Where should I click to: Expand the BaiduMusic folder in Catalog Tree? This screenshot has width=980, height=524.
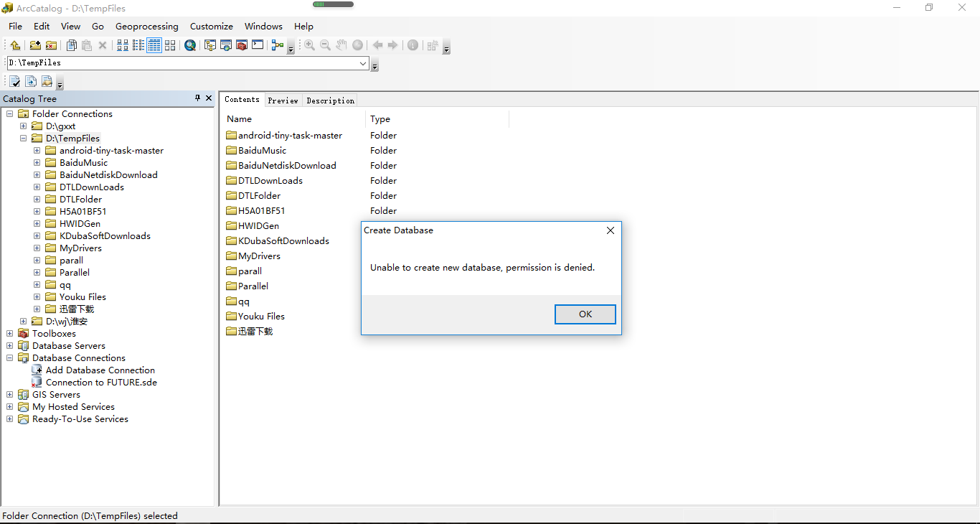37,162
